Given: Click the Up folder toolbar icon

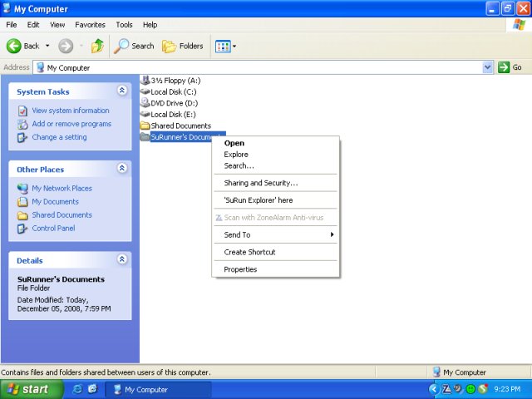Looking at the screenshot, I should tap(97, 46).
